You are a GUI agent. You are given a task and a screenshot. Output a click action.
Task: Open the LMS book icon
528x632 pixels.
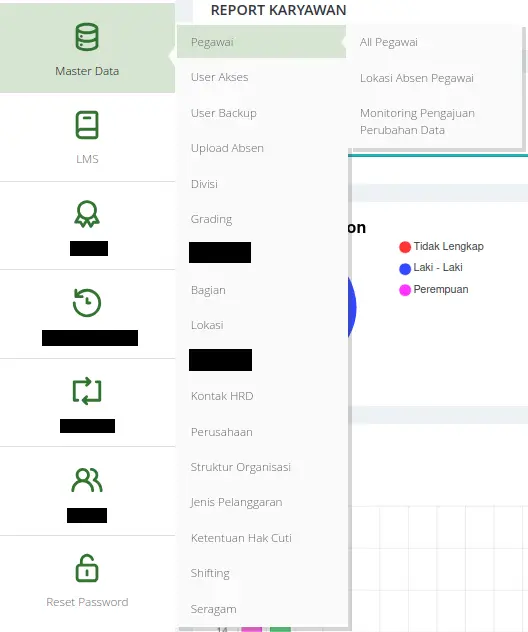coord(87,125)
